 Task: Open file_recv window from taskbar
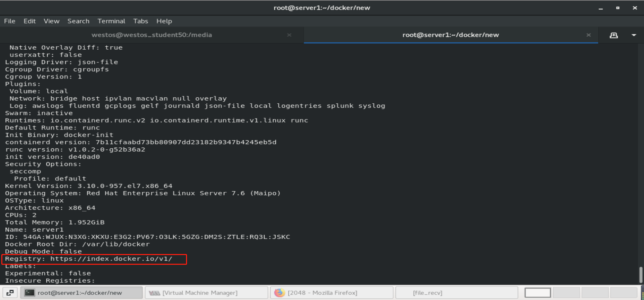457,293
